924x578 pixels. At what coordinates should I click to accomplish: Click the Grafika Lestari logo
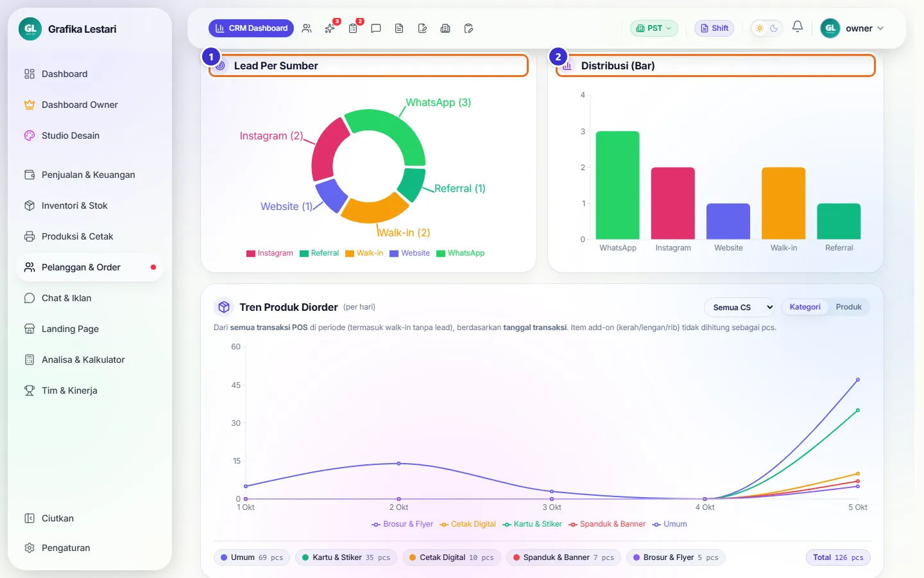[30, 29]
